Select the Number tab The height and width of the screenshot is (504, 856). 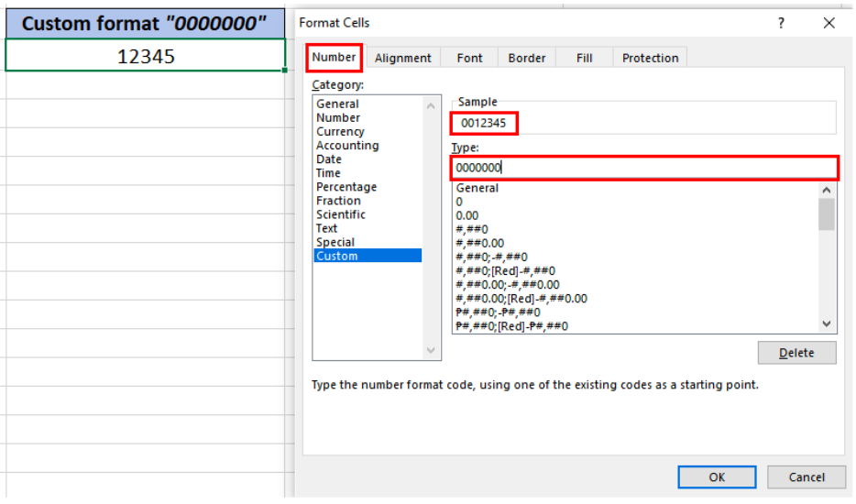tap(334, 58)
